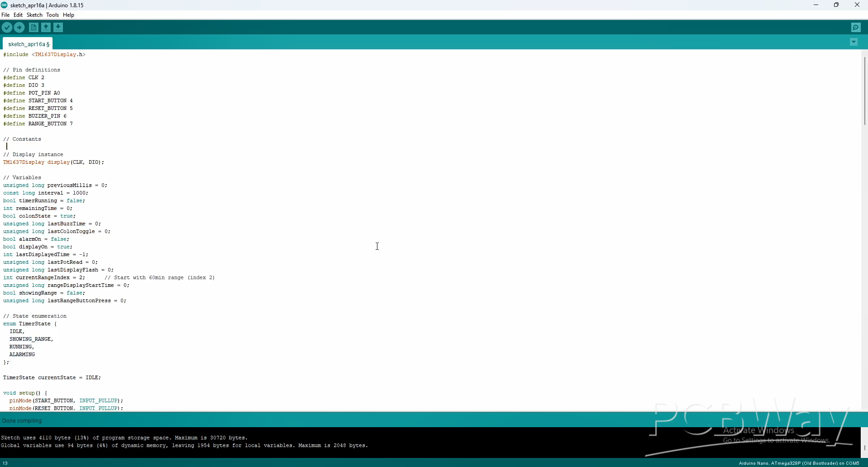Image resolution: width=868 pixels, height=467 pixels.
Task: Click the Verify sketch checkmark icon
Action: [7, 28]
